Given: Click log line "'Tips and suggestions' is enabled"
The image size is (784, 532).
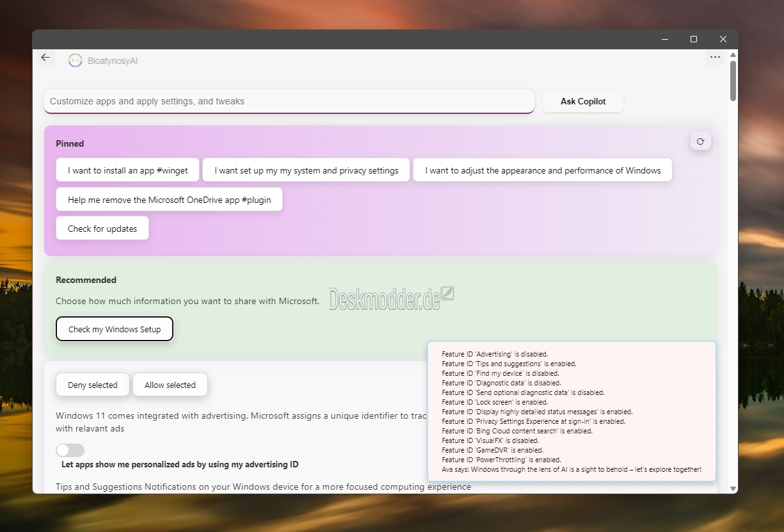Looking at the screenshot, I should coord(509,364).
